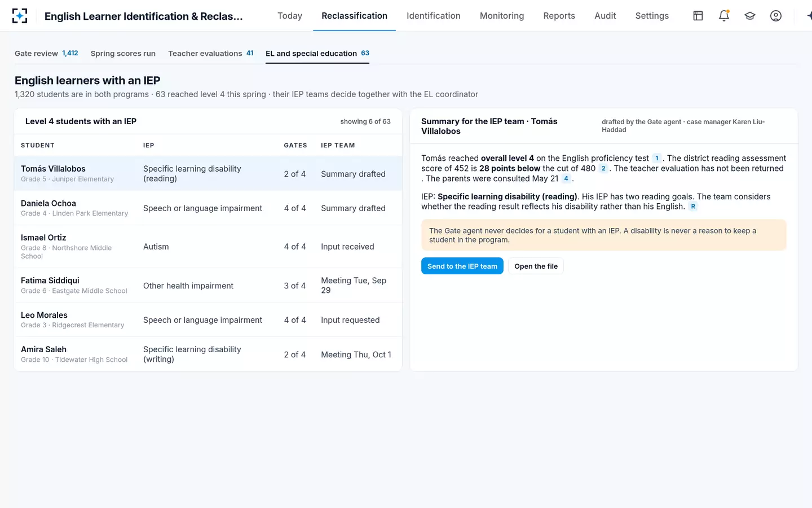Image resolution: width=812 pixels, height=508 pixels.
Task: Open Spring scores run subtab
Action: click(x=123, y=54)
